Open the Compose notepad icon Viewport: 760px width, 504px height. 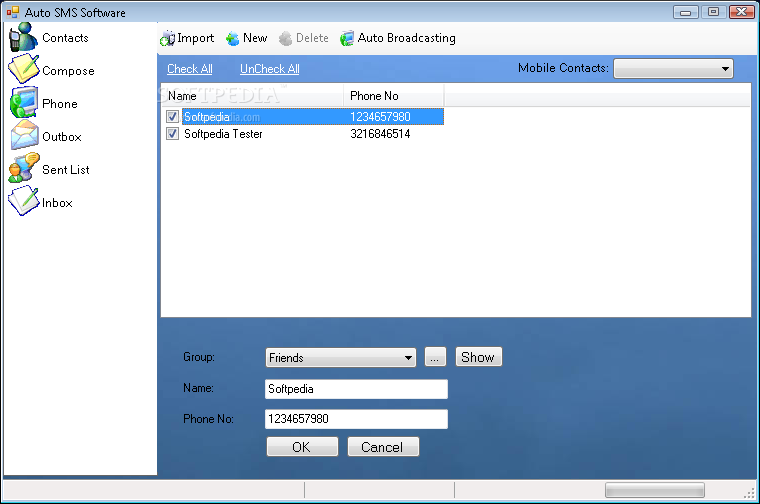(x=23, y=69)
